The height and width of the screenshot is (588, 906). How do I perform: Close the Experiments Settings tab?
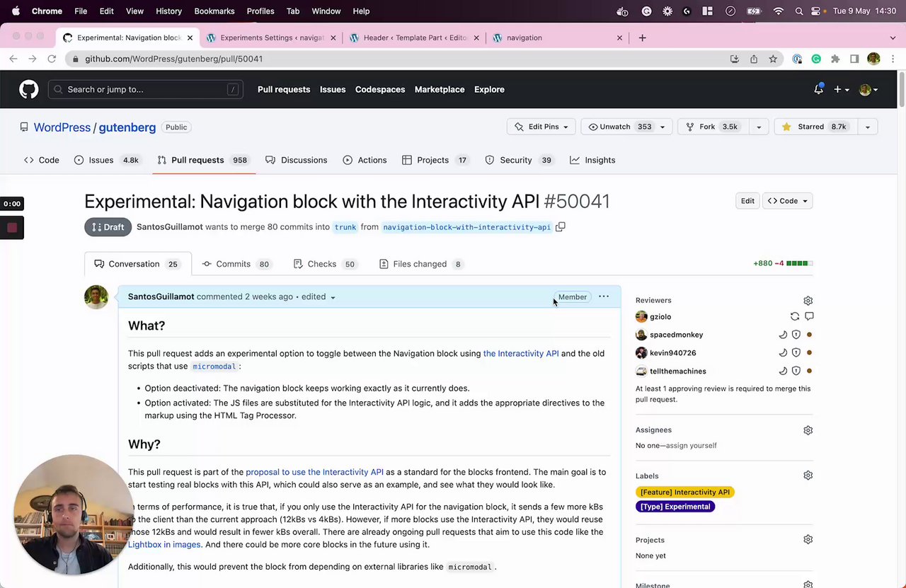[x=333, y=38]
